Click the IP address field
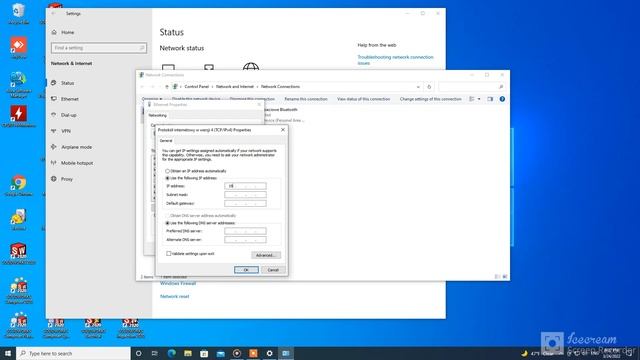 pos(245,186)
